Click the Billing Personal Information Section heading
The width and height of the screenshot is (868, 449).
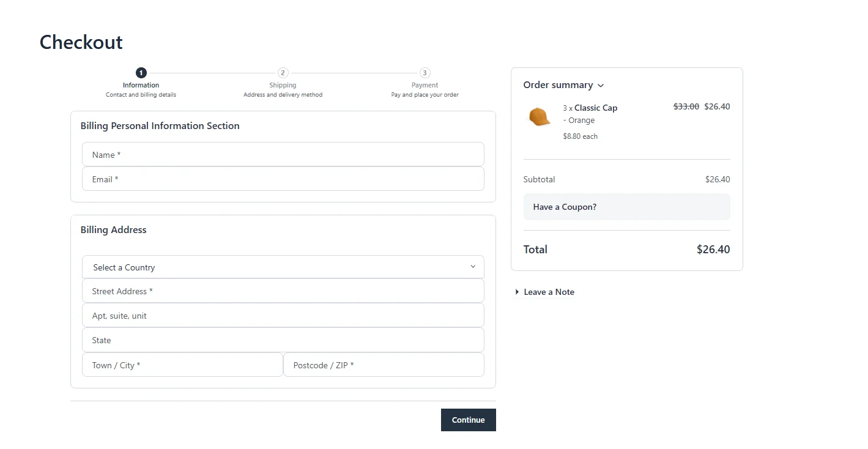(x=160, y=126)
